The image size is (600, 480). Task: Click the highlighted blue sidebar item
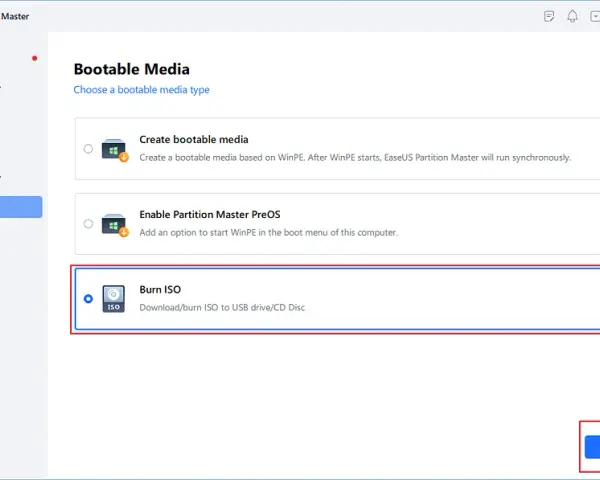[x=21, y=207]
